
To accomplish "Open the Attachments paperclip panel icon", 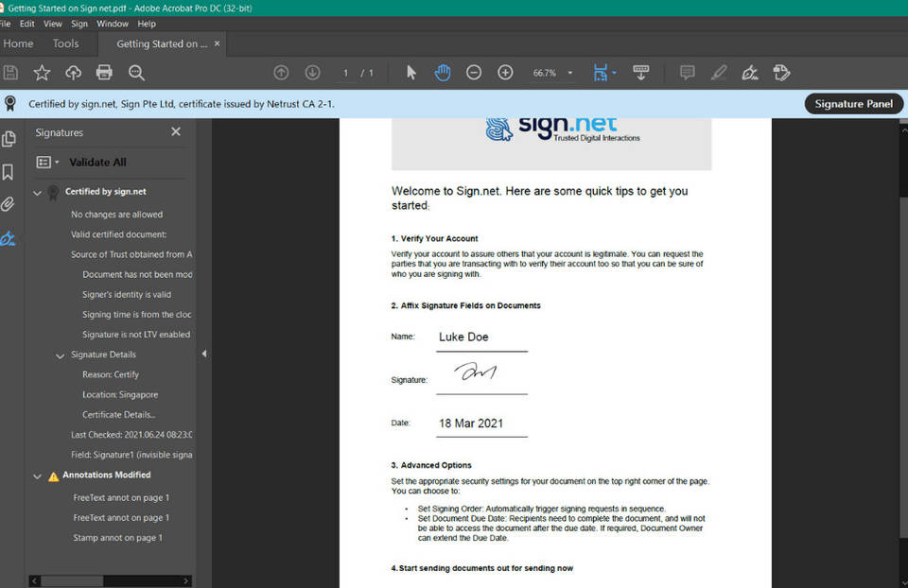I will click(x=8, y=204).
